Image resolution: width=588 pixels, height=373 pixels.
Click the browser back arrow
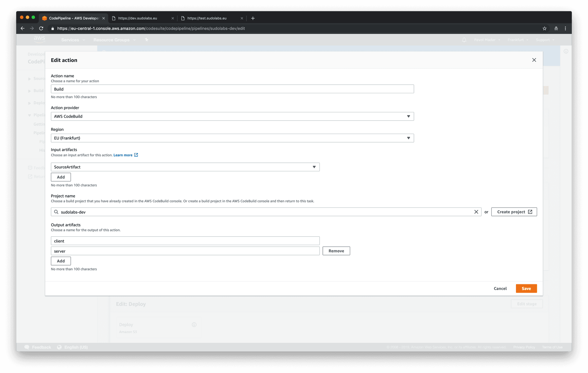point(23,29)
